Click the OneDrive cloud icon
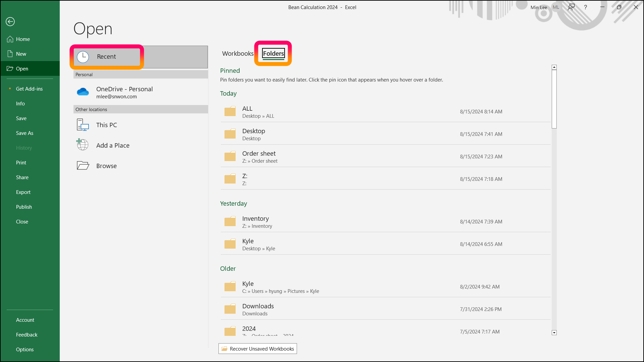Image resolution: width=644 pixels, height=362 pixels. coord(83,92)
